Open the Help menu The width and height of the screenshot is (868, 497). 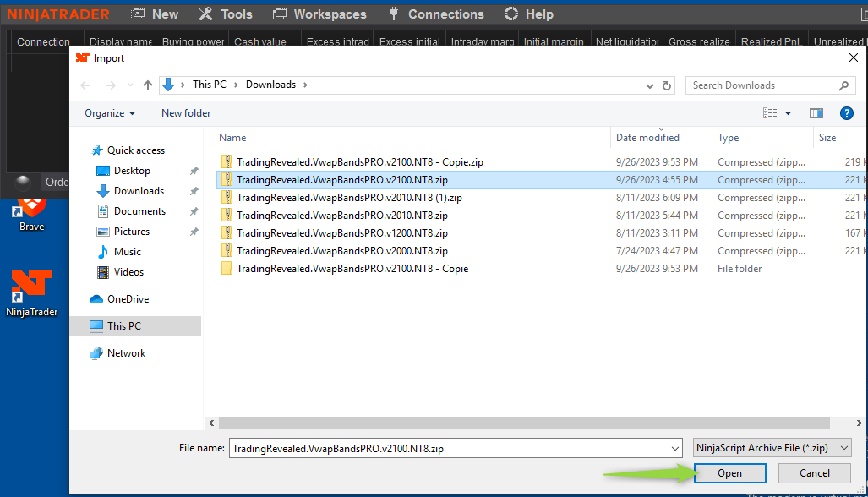(529, 14)
